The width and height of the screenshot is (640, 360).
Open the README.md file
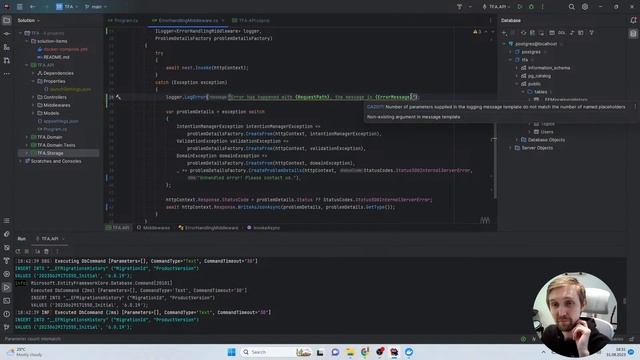[x=56, y=57]
